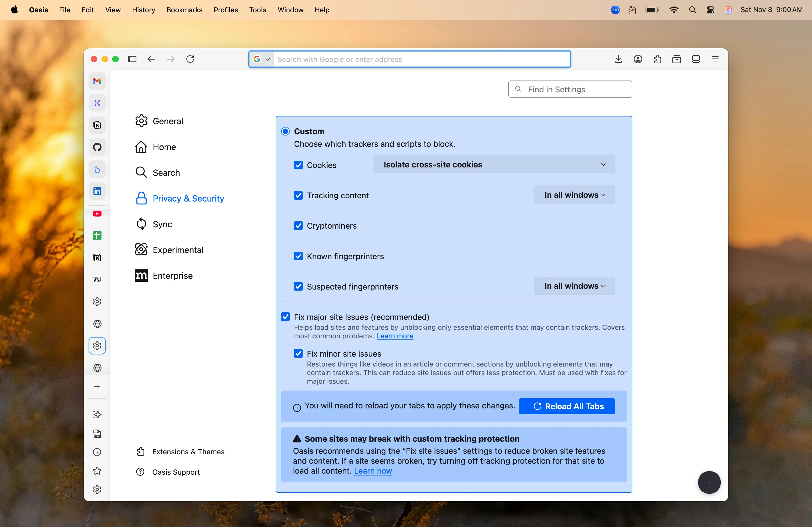Viewport: 812px width, 527px height.
Task: Open Suspected fingerprinters In all windows dropdown
Action: [x=574, y=286]
